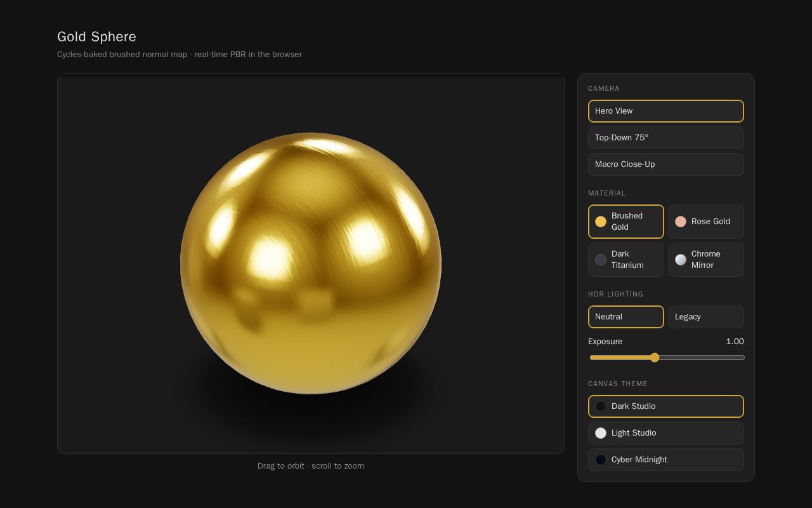Click the Dark Titanium color swatch
Screen dimensions: 812x508
(601, 260)
